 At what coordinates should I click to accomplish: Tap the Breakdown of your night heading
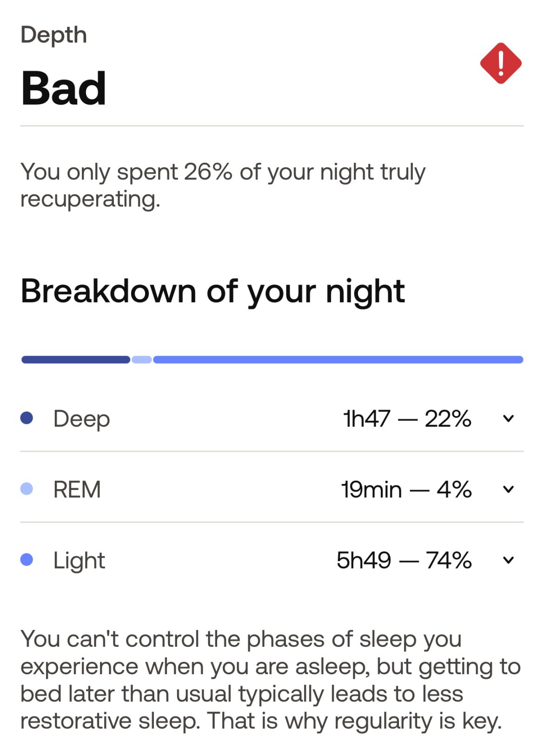click(x=212, y=292)
